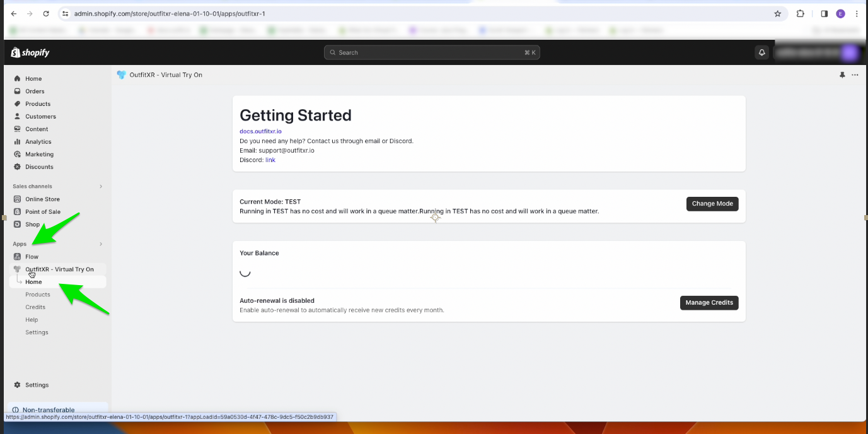Viewport: 868px width, 434px height.
Task: Expand the Apps section chevron
Action: [x=101, y=244]
